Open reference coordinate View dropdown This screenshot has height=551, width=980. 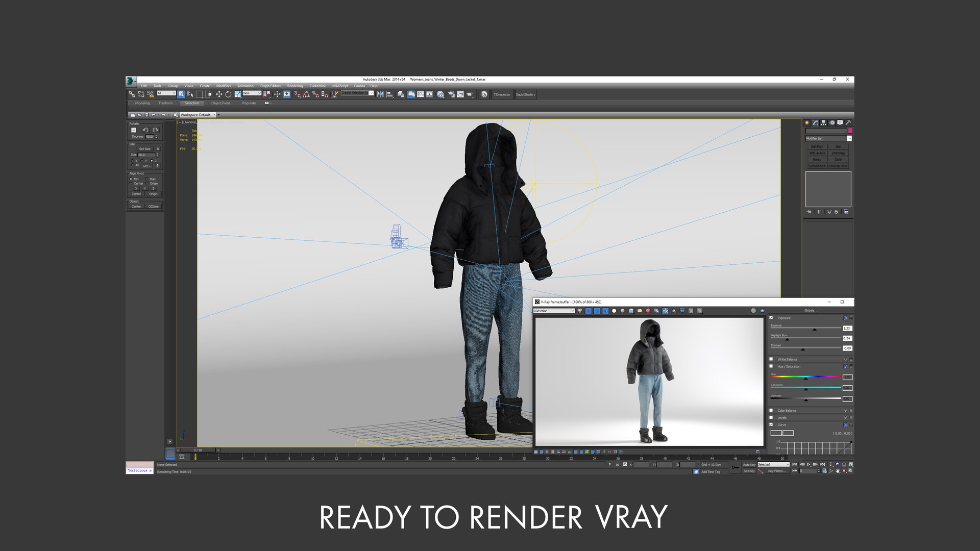pos(252,93)
